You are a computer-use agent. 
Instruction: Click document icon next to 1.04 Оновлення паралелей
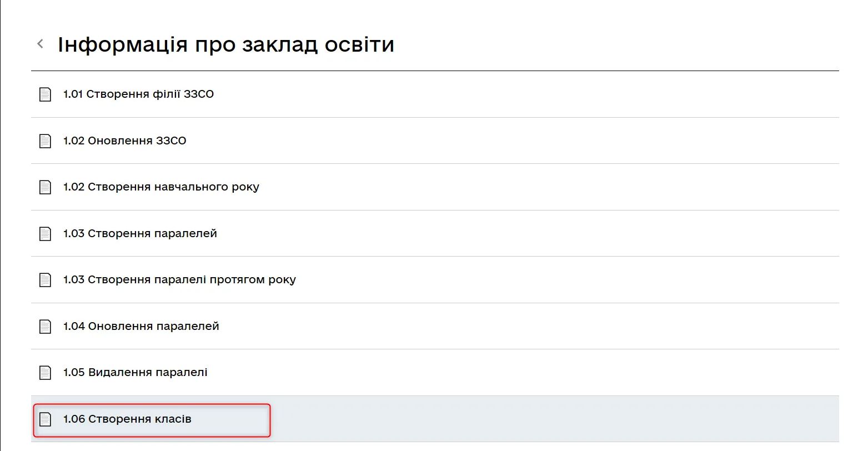tap(45, 327)
